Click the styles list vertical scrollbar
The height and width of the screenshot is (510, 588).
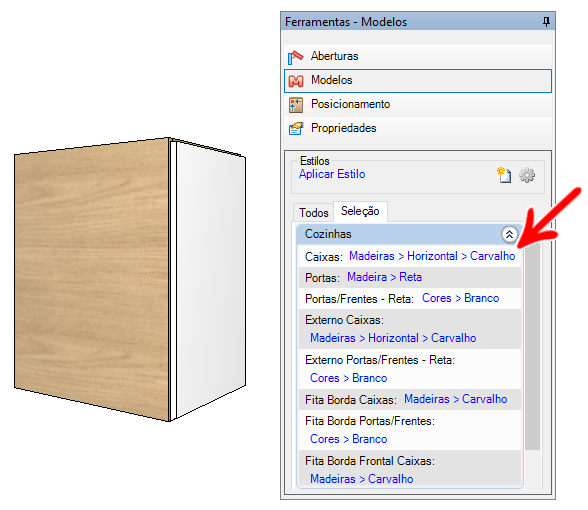coord(532,347)
